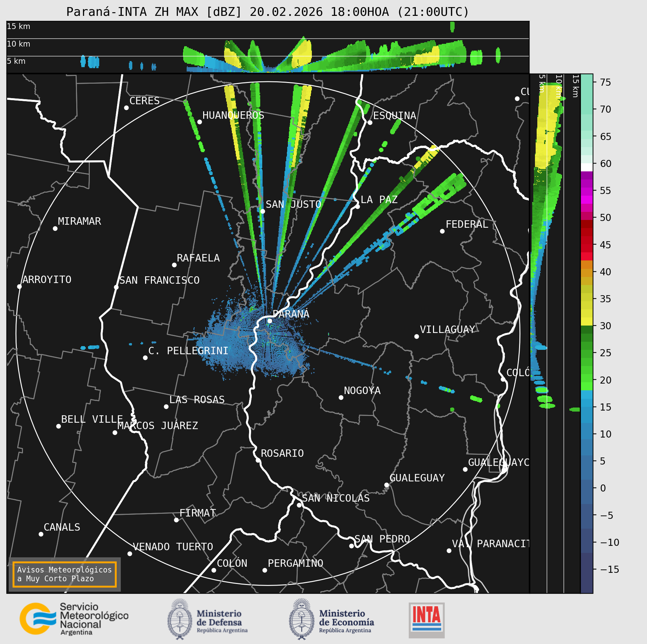647x644 pixels.
Task: Click the Gualeguay city marker
Action: [x=386, y=485]
